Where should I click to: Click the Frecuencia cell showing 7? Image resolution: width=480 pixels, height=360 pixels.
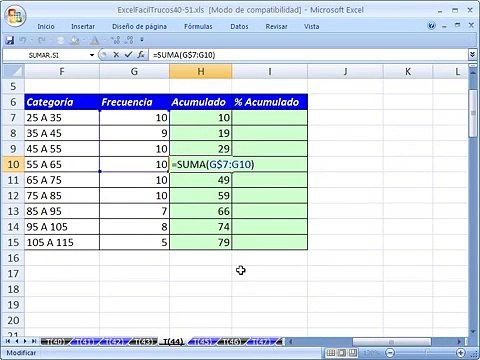click(x=134, y=211)
